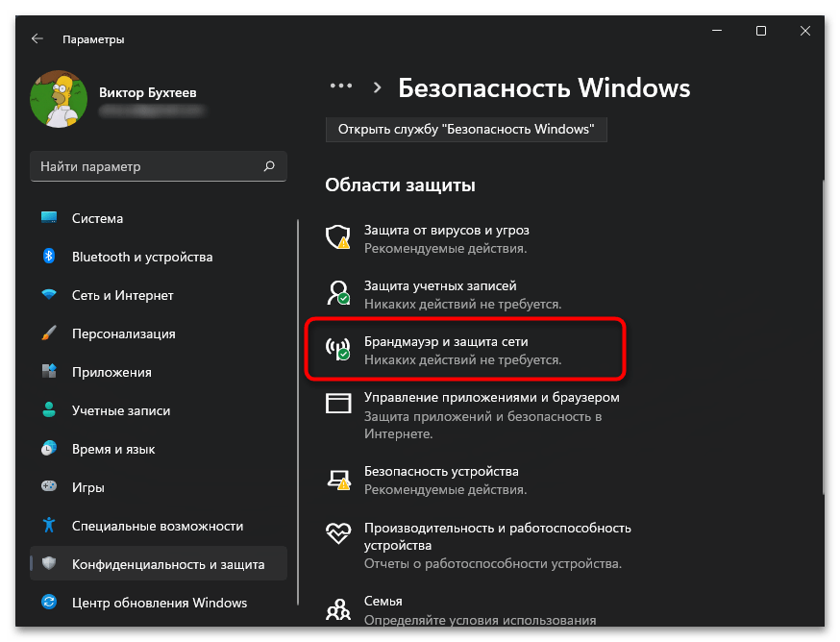Open Игры settings category
This screenshot has width=840, height=642.
(159, 487)
